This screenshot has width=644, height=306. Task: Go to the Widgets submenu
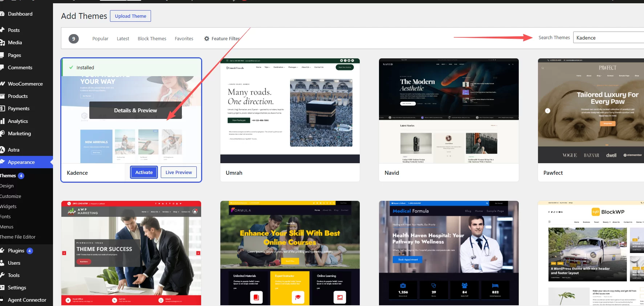8,206
